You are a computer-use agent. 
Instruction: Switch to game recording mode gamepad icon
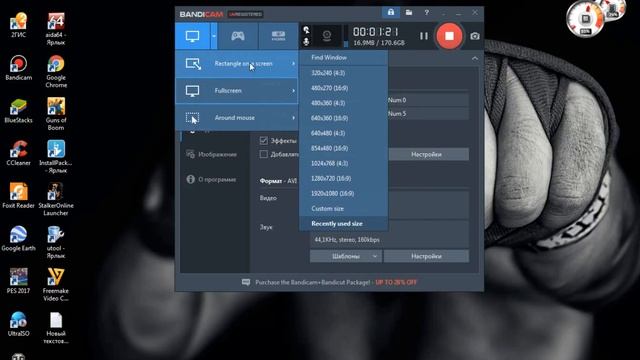pyautogui.click(x=238, y=36)
